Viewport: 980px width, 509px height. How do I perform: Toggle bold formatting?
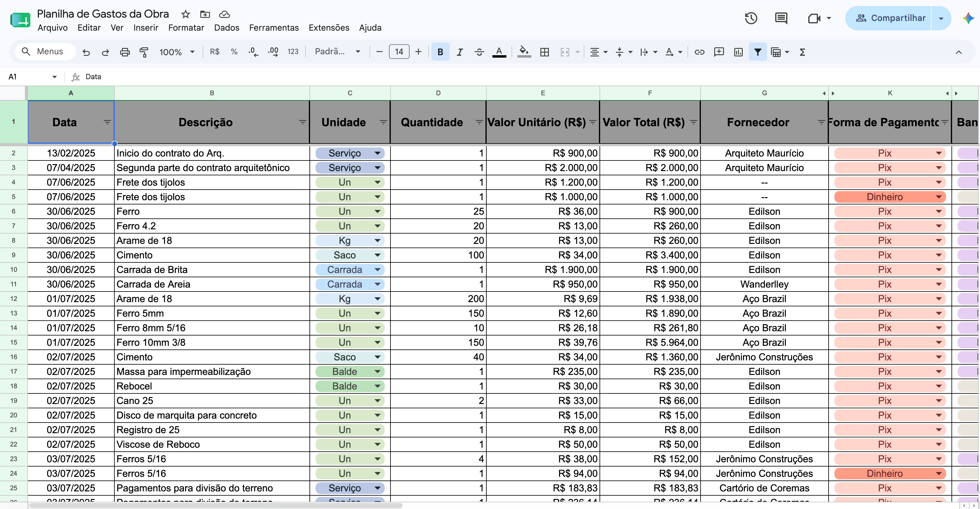pyautogui.click(x=440, y=52)
